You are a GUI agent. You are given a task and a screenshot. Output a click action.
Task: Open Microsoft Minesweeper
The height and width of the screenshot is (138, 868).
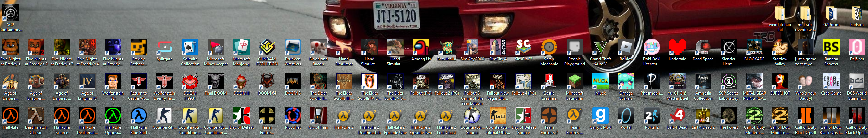pyautogui.click(x=216, y=47)
